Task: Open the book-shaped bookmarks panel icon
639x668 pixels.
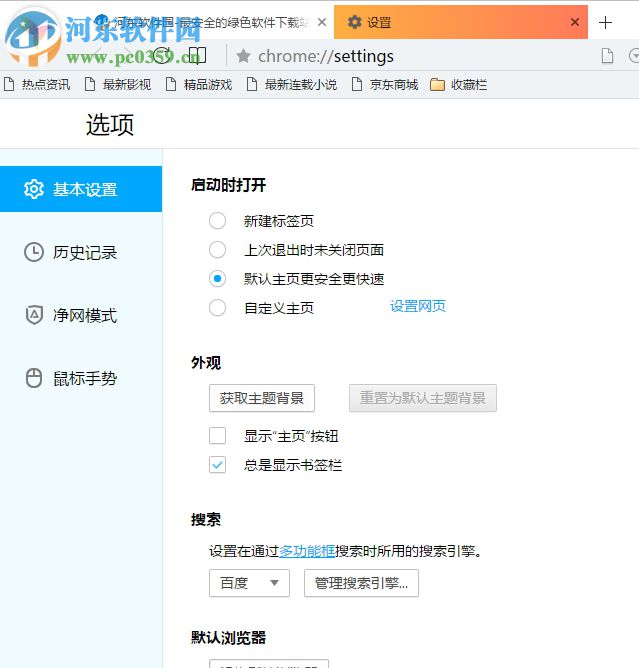Action: 197,55
